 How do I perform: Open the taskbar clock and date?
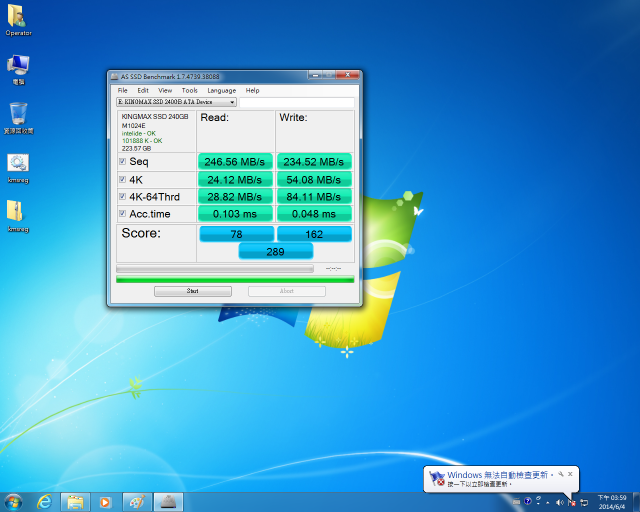pos(612,502)
